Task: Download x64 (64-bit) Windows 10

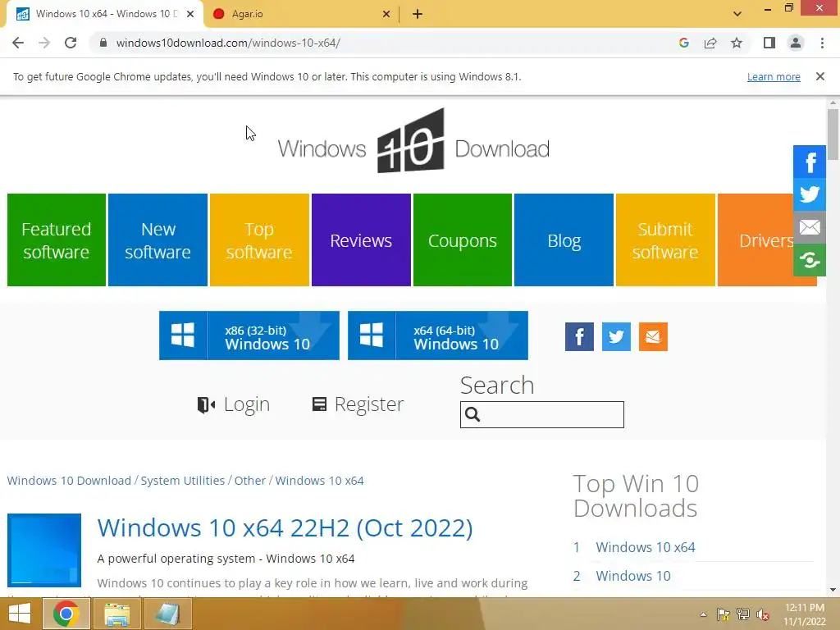Action: [438, 336]
